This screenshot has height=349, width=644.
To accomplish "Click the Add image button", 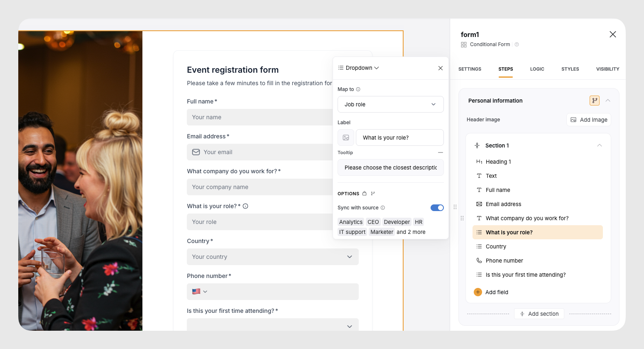I will click(x=589, y=120).
